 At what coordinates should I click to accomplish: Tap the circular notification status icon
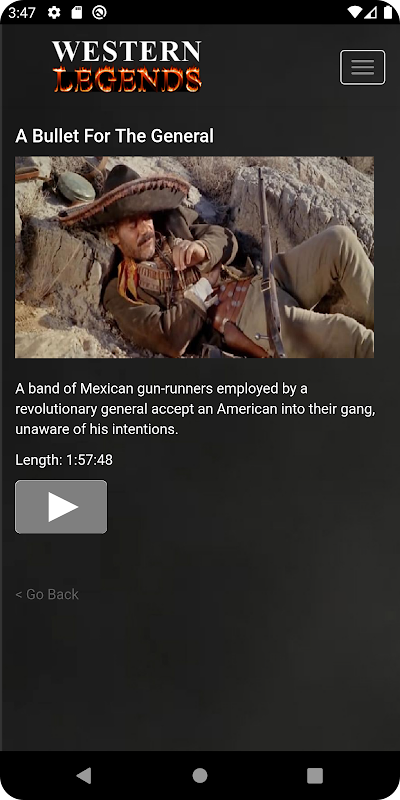[99, 13]
